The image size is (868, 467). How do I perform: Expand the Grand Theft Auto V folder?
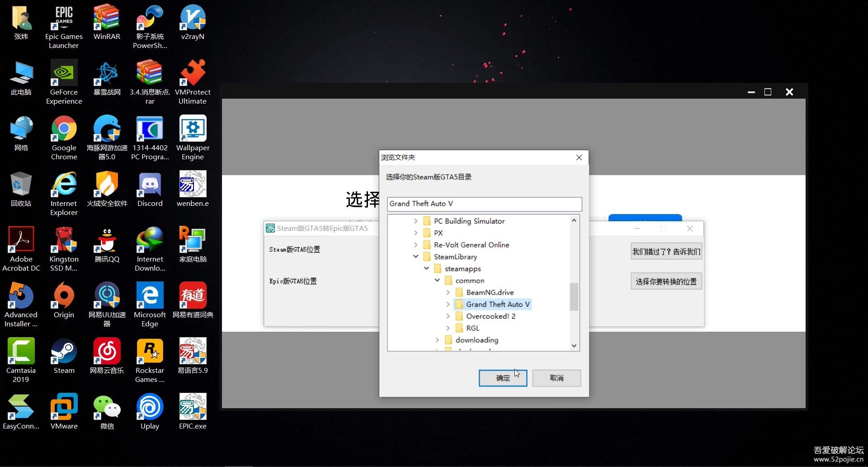[x=448, y=305]
